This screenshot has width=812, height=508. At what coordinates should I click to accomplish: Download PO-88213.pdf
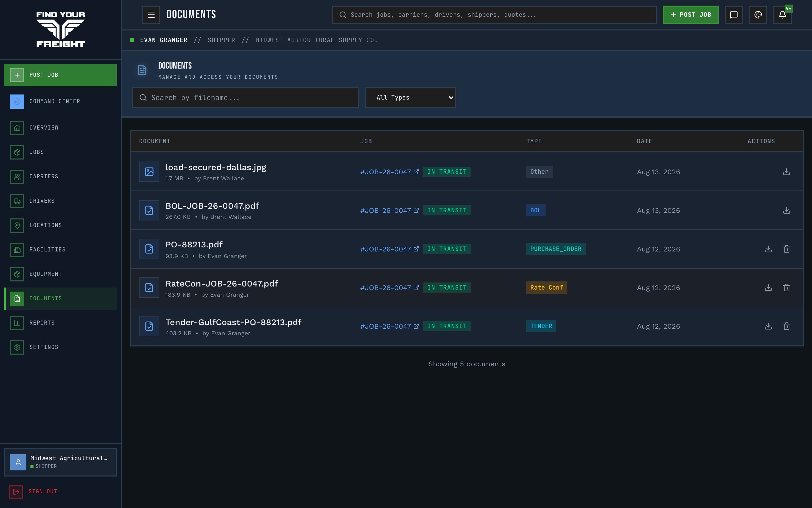(768, 249)
